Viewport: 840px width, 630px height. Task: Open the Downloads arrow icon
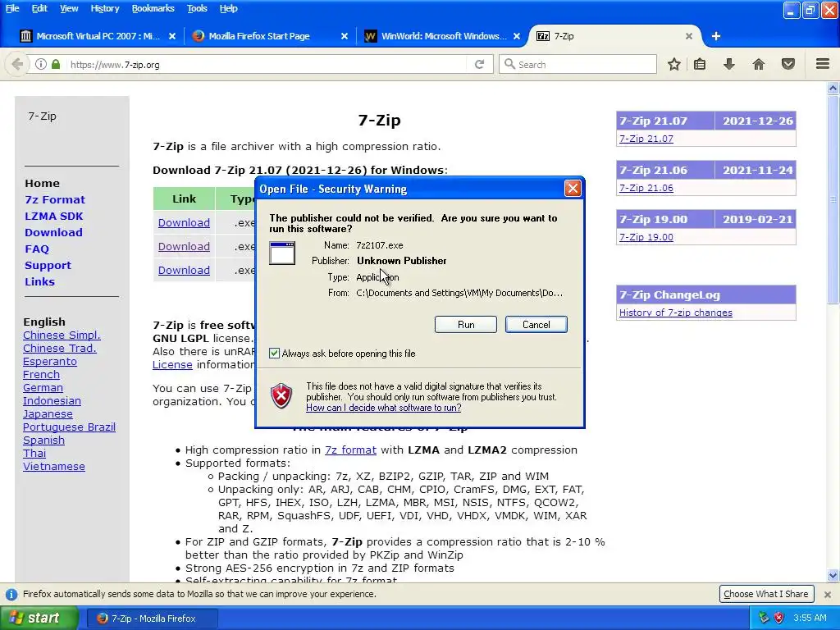pos(729,64)
